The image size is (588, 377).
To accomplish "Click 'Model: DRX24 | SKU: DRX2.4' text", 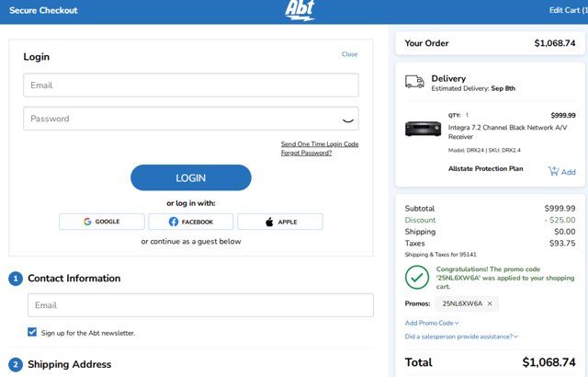I will (x=484, y=150).
